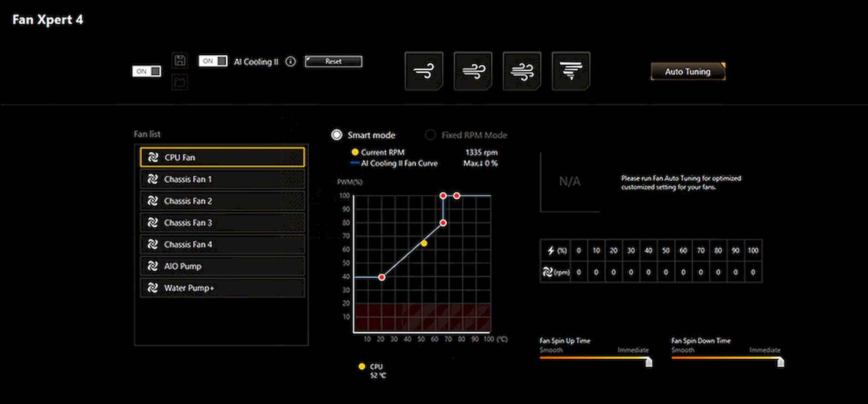The height and width of the screenshot is (404, 868).
Task: Click the '1335 rpm' current RPM value
Action: 481,152
